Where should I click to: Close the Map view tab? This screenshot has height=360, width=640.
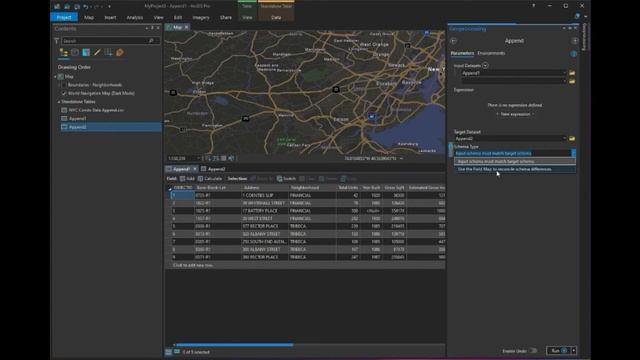click(x=187, y=27)
